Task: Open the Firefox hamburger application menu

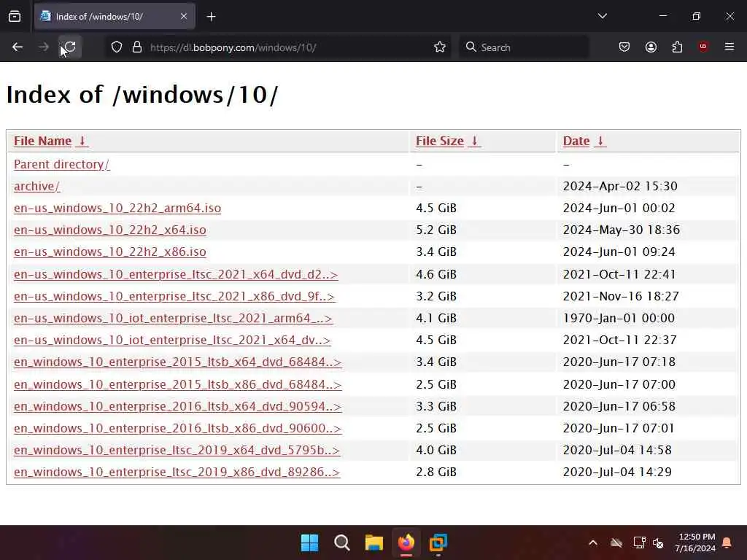Action: click(x=729, y=47)
